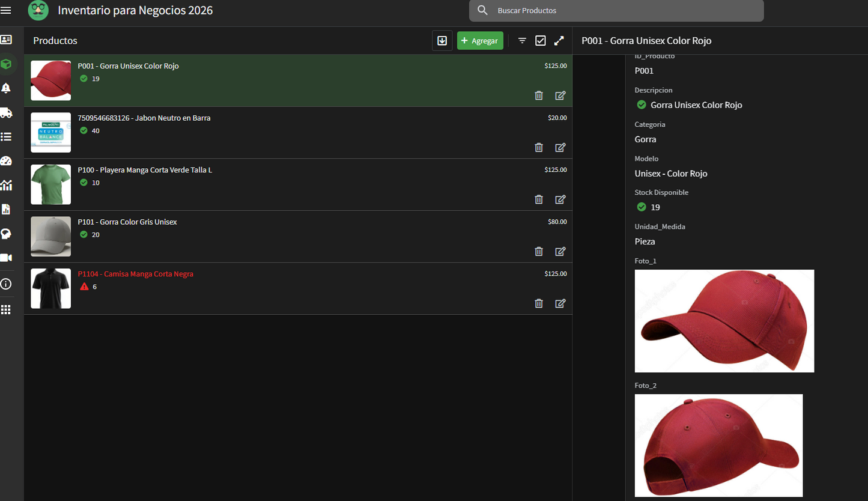The height and width of the screenshot is (501, 868).
Task: Open the delivery truck sidebar icon
Action: point(6,112)
